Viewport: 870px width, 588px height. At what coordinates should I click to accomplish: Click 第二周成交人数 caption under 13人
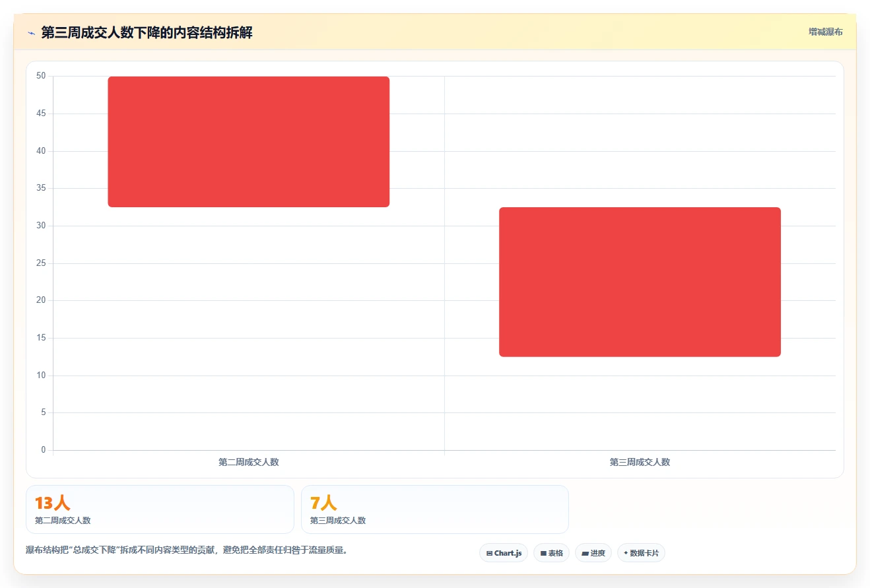pyautogui.click(x=63, y=520)
